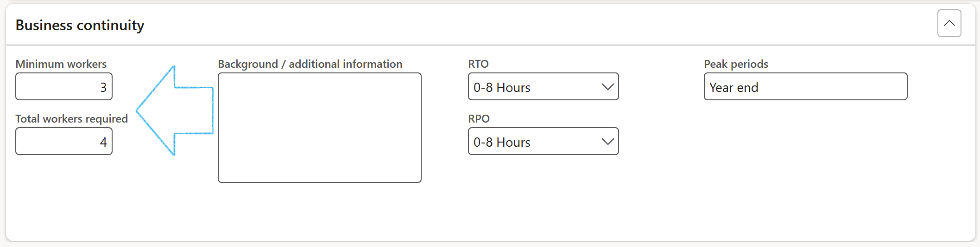Click the RTO dropdown chevron arrow

[x=607, y=87]
